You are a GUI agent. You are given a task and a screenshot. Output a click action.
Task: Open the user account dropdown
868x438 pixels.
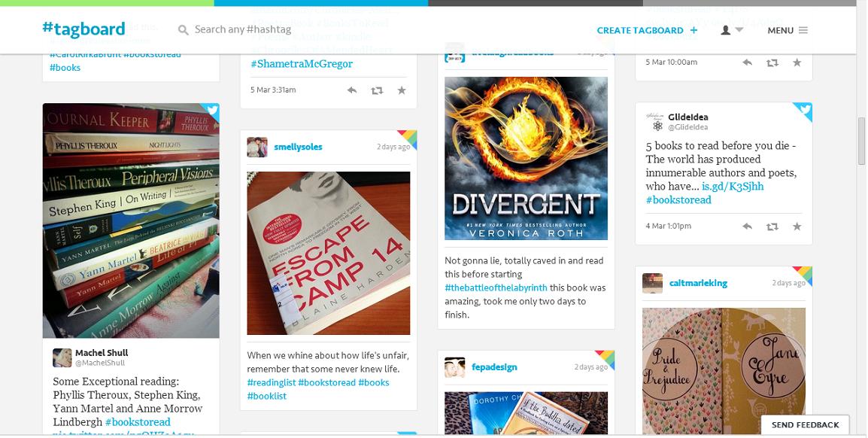pyautogui.click(x=731, y=30)
